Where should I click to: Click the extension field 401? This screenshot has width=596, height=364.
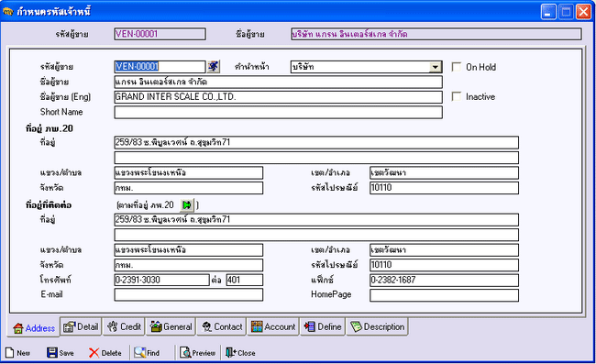(x=245, y=280)
